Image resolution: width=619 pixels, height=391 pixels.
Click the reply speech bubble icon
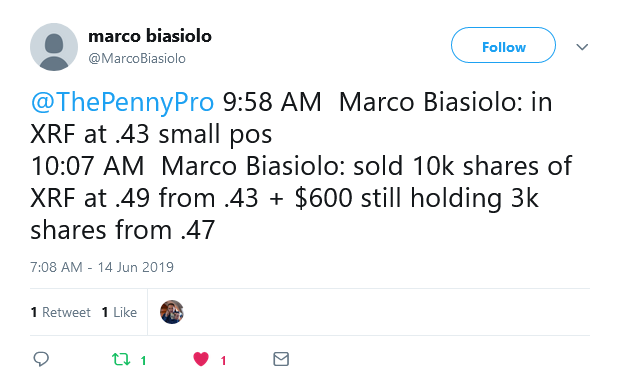[41, 359]
